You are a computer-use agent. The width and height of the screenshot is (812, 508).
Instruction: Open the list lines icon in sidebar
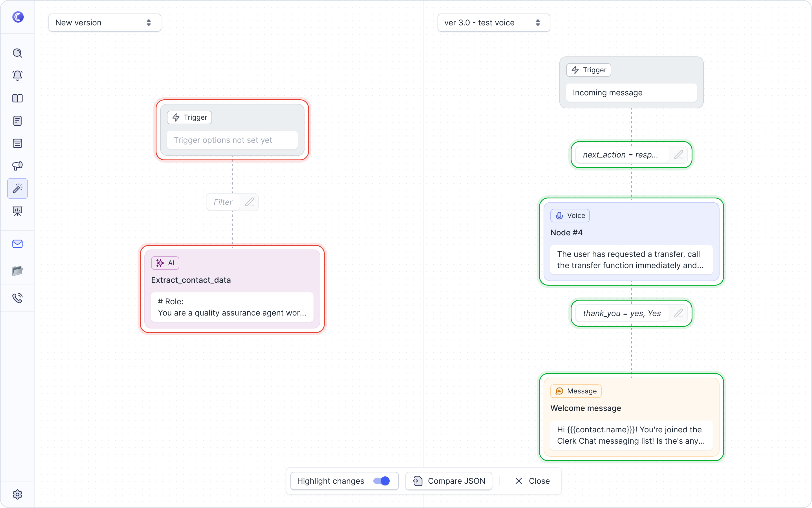[17, 143]
